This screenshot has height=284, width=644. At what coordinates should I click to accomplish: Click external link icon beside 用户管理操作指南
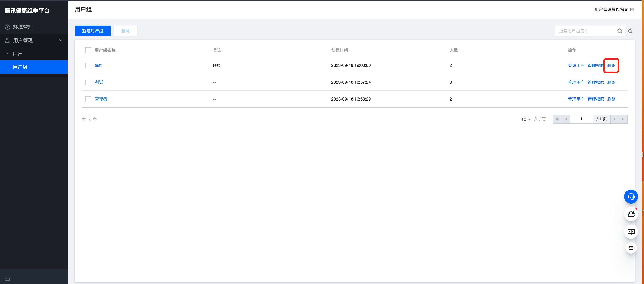coord(632,10)
